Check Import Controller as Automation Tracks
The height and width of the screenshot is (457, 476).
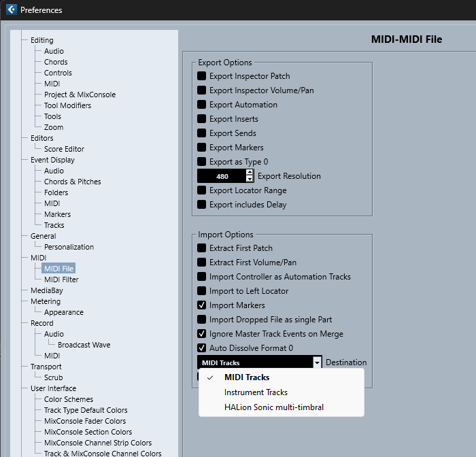point(201,277)
